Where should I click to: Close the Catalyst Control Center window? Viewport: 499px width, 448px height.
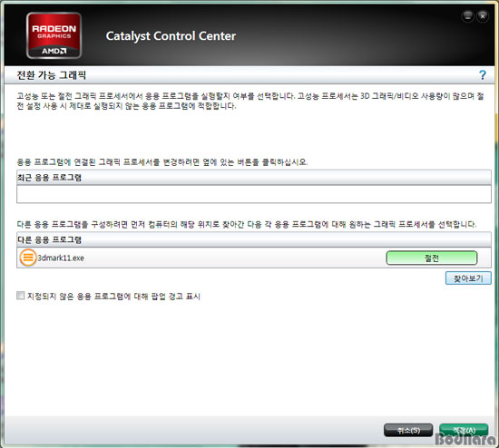click(483, 16)
